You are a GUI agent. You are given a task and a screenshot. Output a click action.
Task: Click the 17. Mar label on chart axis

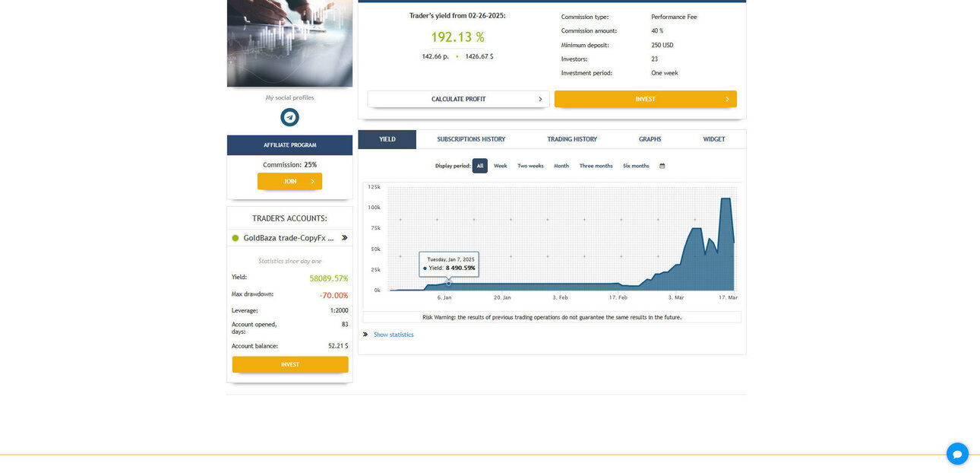pos(728,297)
